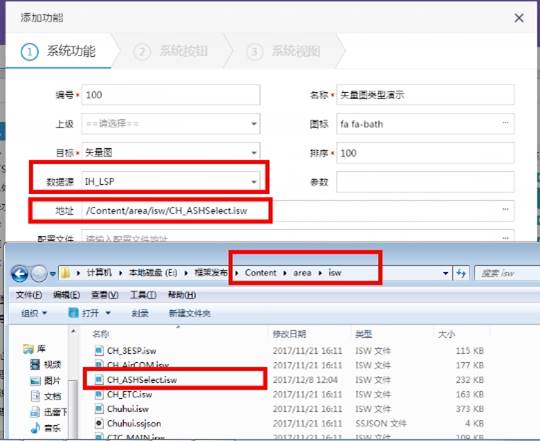Click the 组织 toolbar button
The width and height of the screenshot is (540, 441).
pos(34,313)
